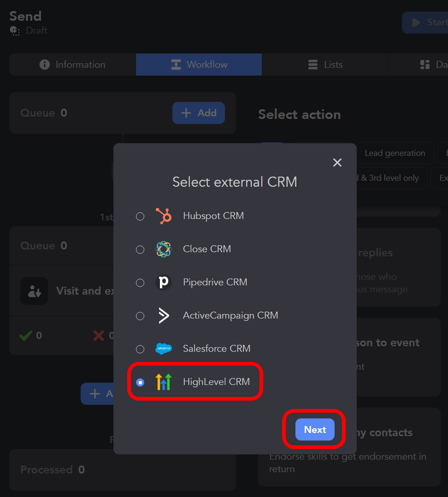Image resolution: width=448 pixels, height=497 pixels.
Task: Click the HighLevel arrows logo icon
Action: (164, 382)
